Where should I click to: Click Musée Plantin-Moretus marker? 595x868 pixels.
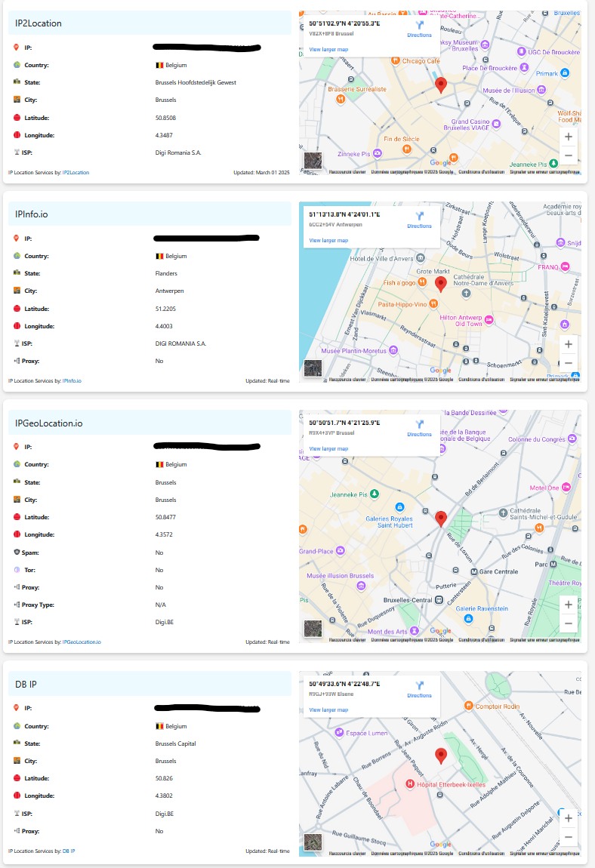pos(393,350)
